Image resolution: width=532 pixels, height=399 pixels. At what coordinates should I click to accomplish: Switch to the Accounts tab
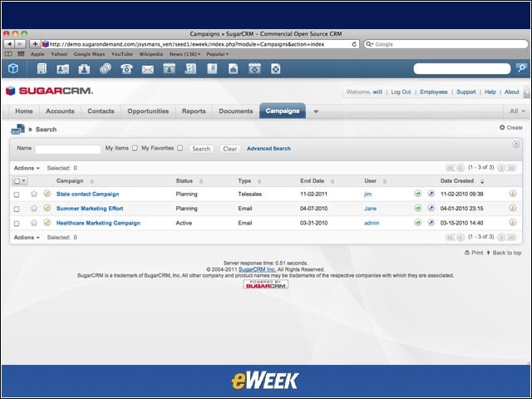click(x=60, y=111)
